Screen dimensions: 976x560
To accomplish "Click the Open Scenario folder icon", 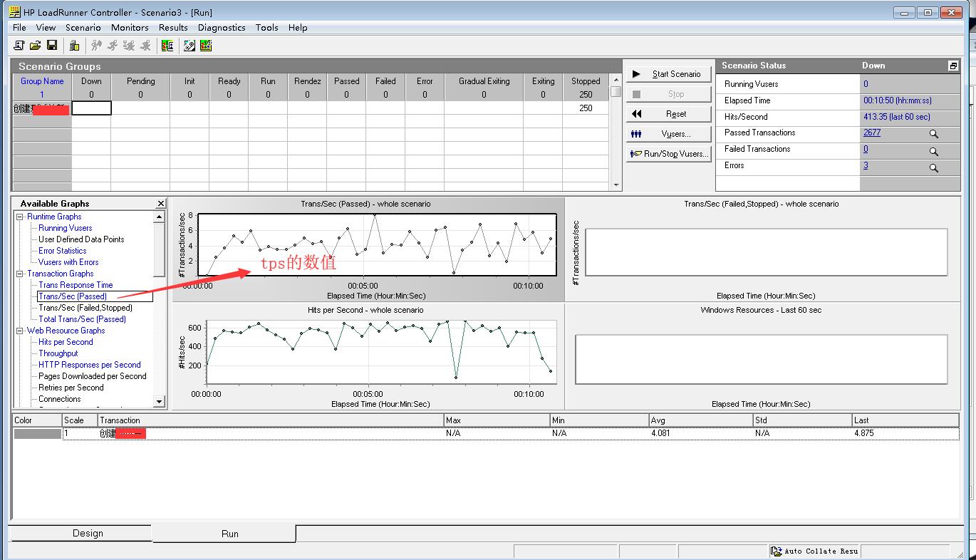I will pyautogui.click(x=35, y=46).
